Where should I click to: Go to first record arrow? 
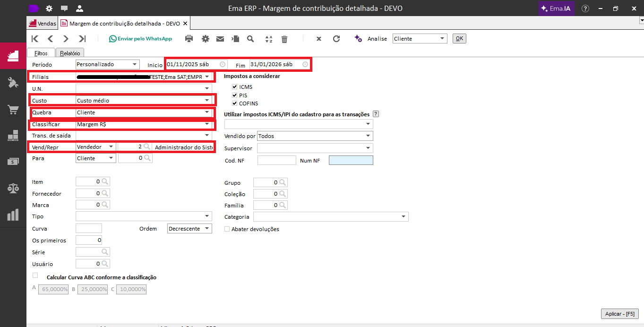pyautogui.click(x=34, y=39)
